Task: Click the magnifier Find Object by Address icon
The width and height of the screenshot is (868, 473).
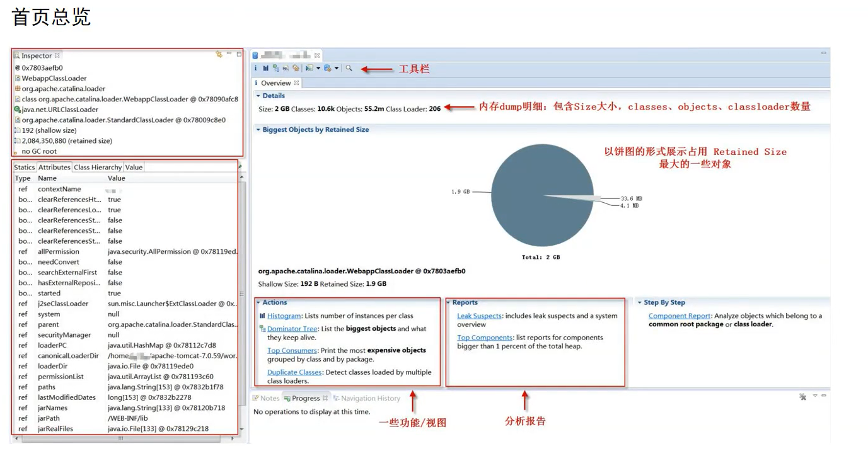Action: click(349, 68)
